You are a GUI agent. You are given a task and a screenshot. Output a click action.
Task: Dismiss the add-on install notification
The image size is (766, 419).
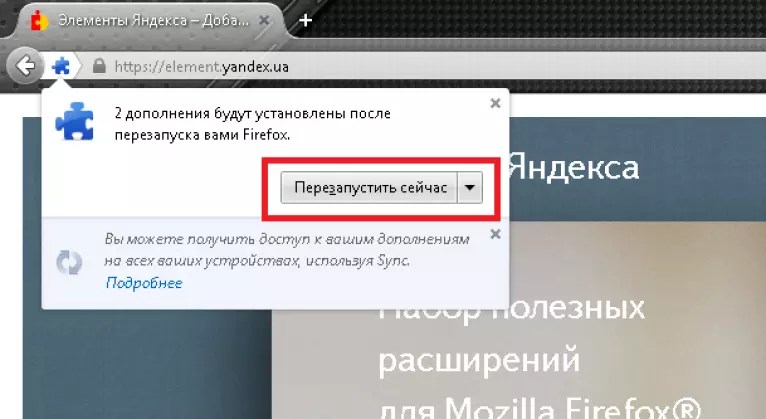[495, 103]
